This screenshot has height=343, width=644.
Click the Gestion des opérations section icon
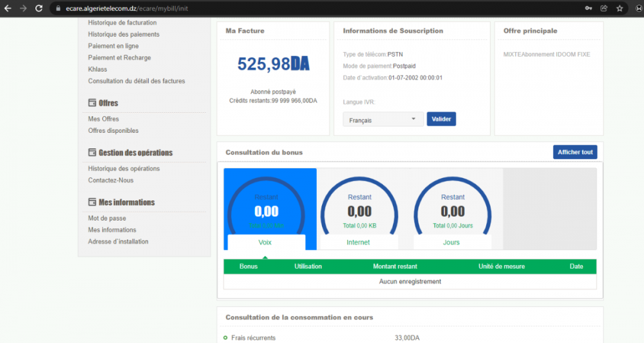(92, 153)
